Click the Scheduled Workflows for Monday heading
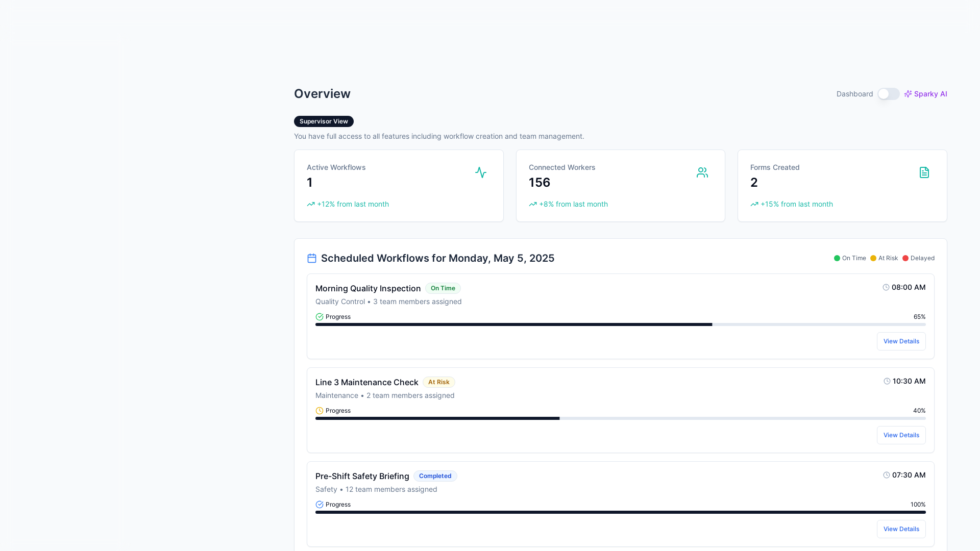Image resolution: width=980 pixels, height=551 pixels. 437,258
